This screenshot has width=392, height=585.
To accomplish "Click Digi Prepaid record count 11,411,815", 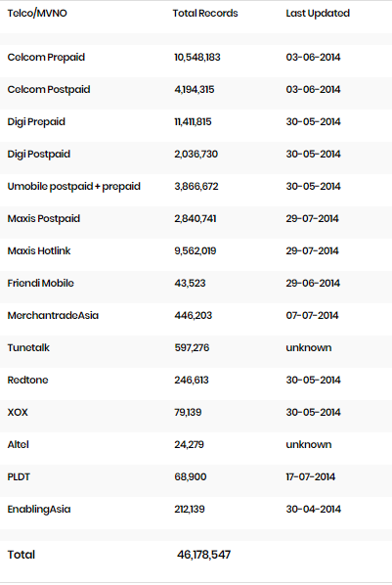I will [x=193, y=122].
